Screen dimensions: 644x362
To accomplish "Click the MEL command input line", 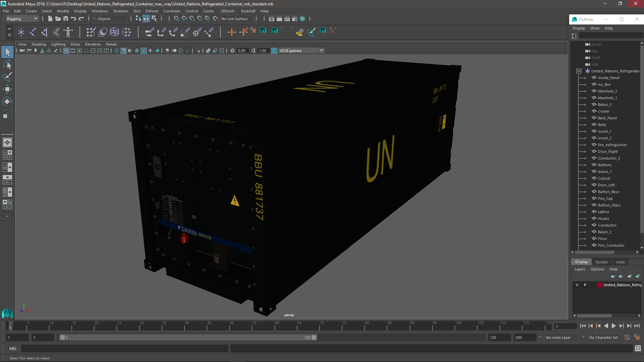I will [124, 349].
